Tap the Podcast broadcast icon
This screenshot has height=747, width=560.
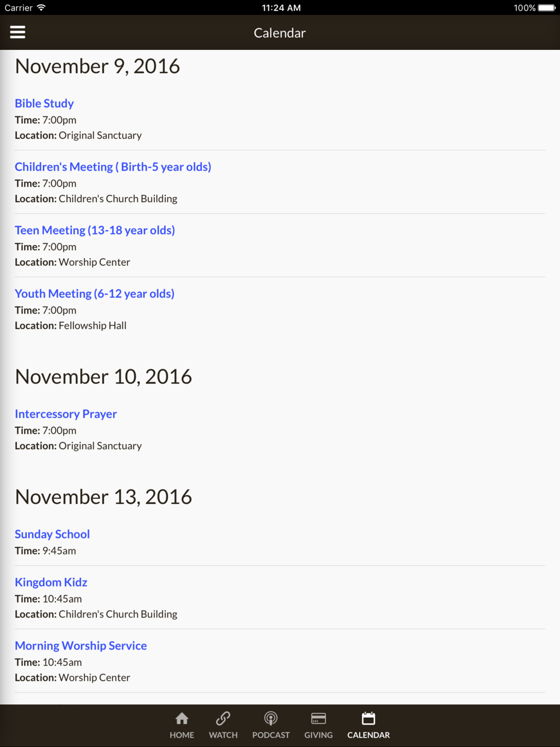[270, 718]
